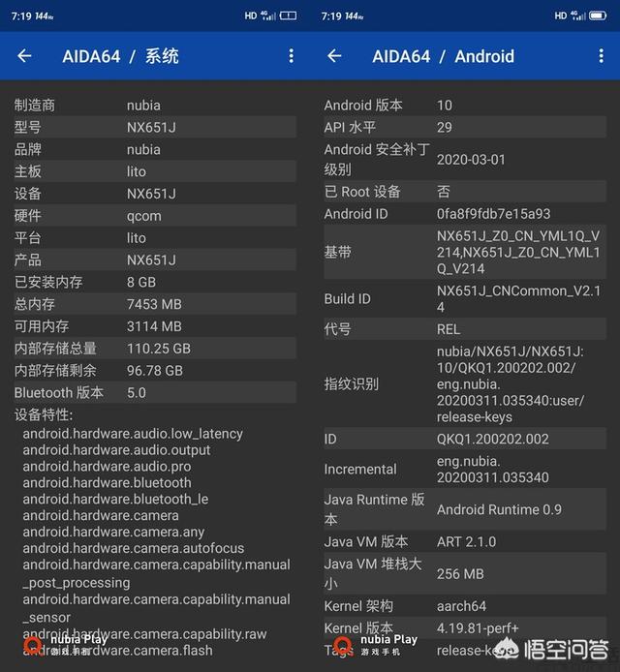Select android.hardware.camera.any entry
This screenshot has width=620, height=672.
click(113, 532)
